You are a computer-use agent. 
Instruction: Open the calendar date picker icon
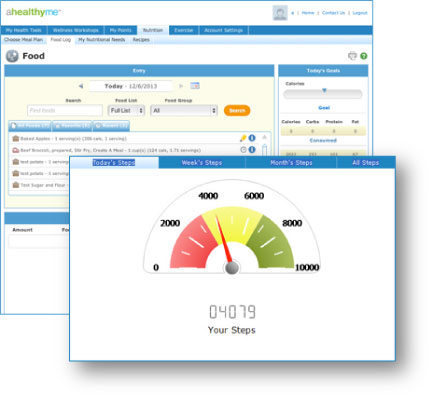195,86
